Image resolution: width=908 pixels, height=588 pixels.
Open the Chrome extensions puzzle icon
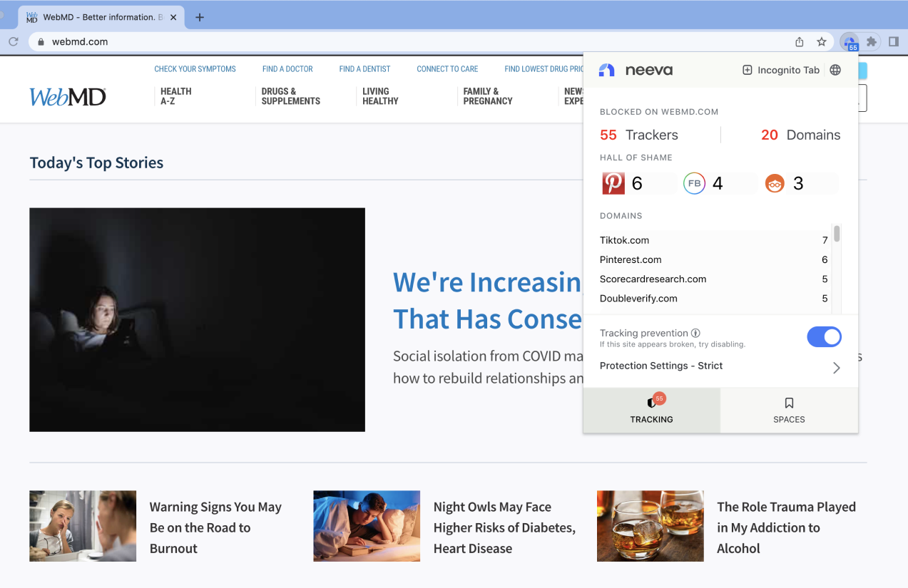[871, 42]
